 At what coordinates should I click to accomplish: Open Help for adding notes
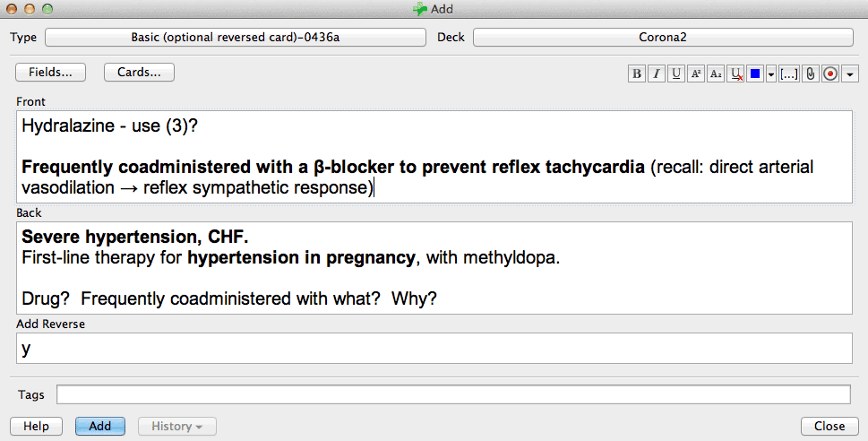pos(36,426)
